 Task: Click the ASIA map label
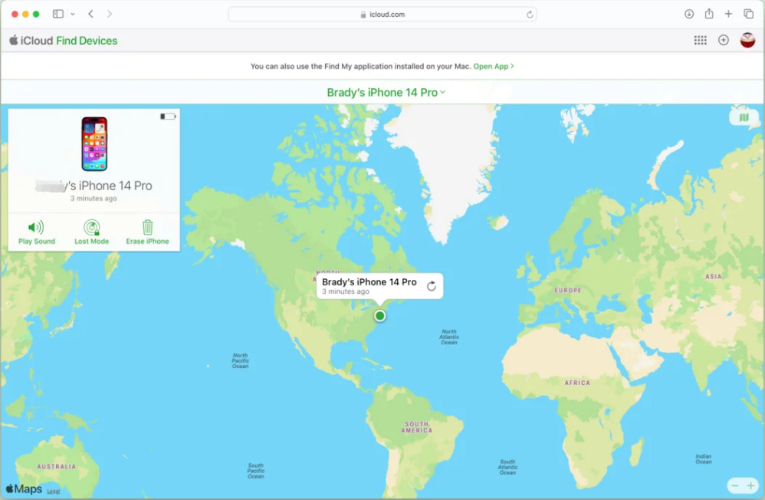coord(713,277)
